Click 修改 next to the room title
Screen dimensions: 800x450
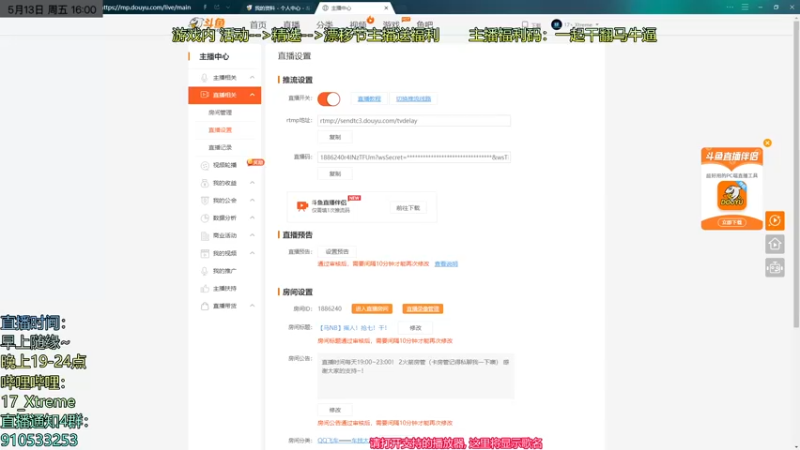(x=415, y=328)
